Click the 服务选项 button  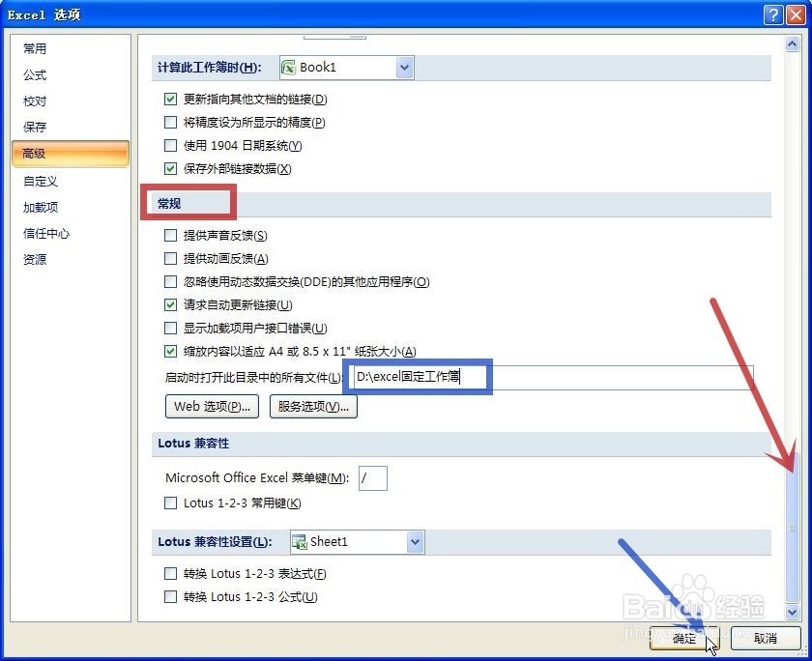point(312,406)
